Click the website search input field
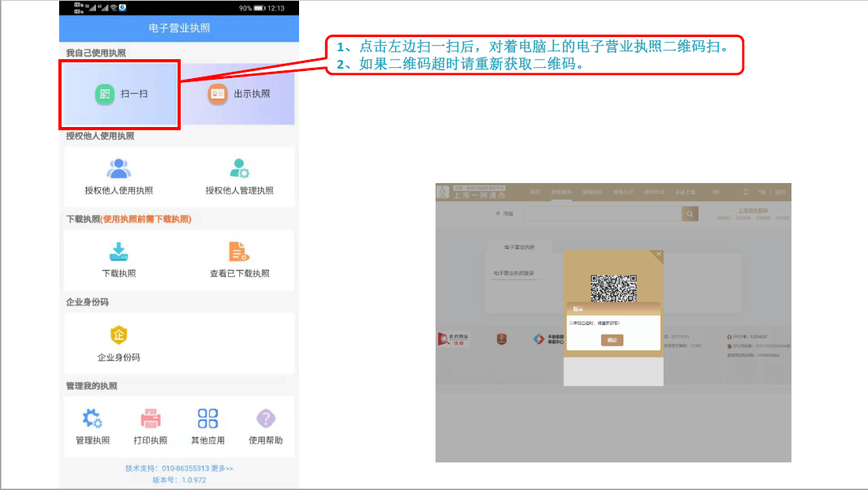The image size is (868, 490). coord(602,214)
